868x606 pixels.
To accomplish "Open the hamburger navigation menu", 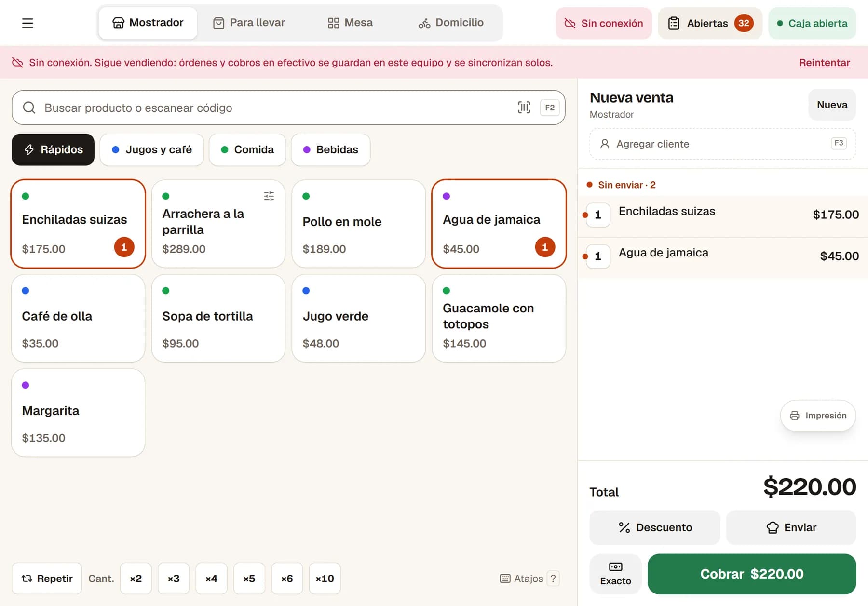I will tap(27, 23).
